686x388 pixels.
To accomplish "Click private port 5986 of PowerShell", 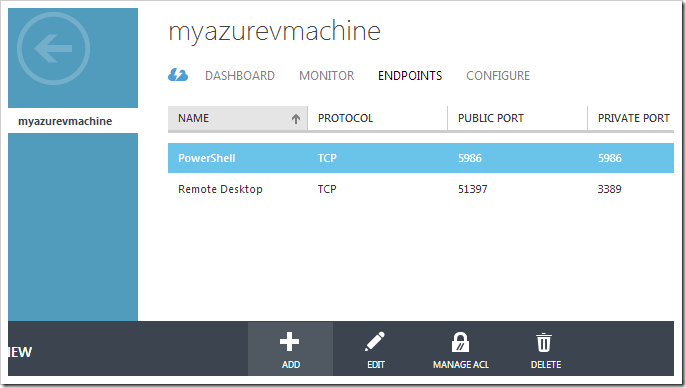I will 609,158.
